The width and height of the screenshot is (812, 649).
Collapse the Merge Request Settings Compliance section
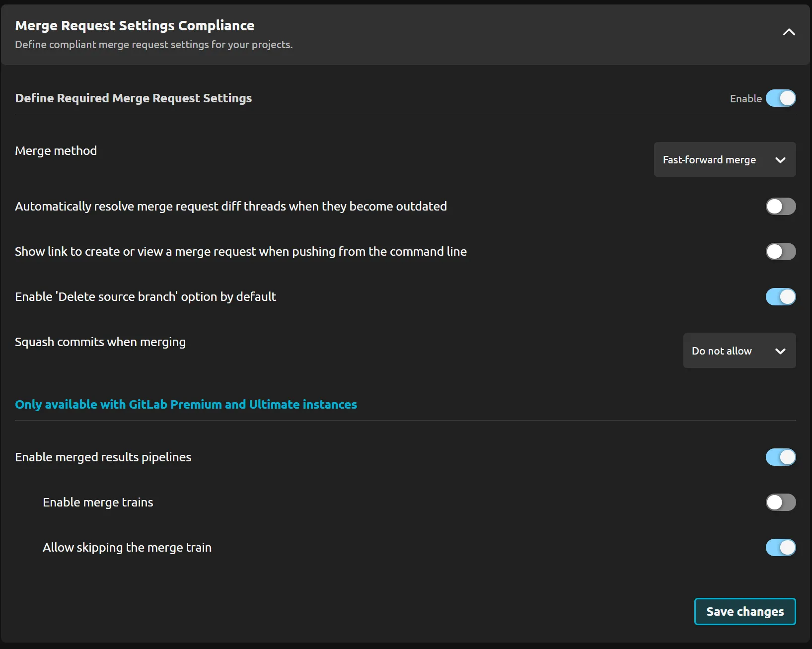[788, 32]
